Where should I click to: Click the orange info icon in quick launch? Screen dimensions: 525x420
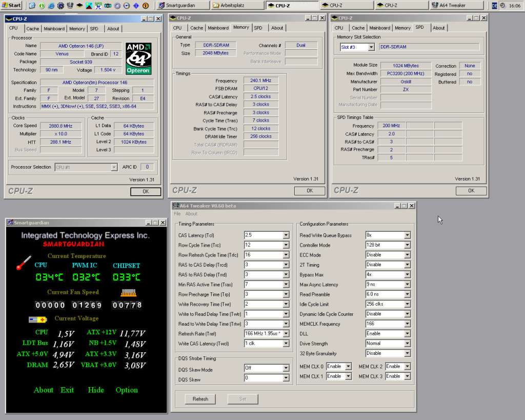(x=146, y=5)
